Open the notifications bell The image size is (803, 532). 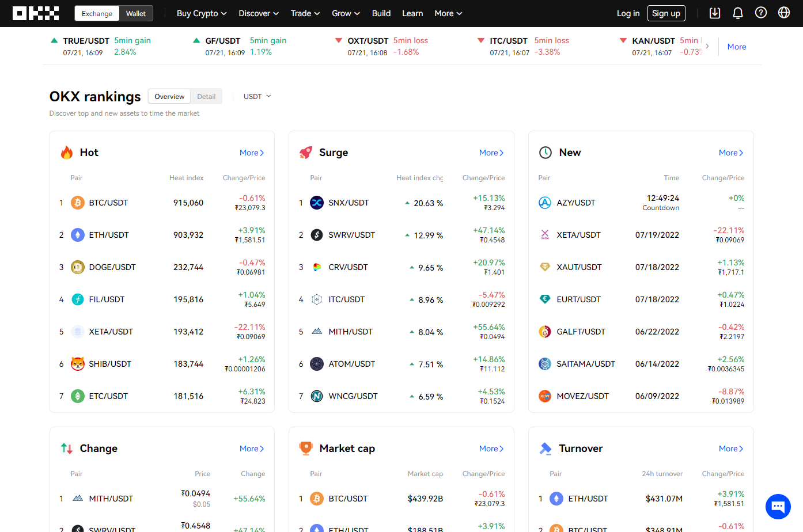(738, 13)
